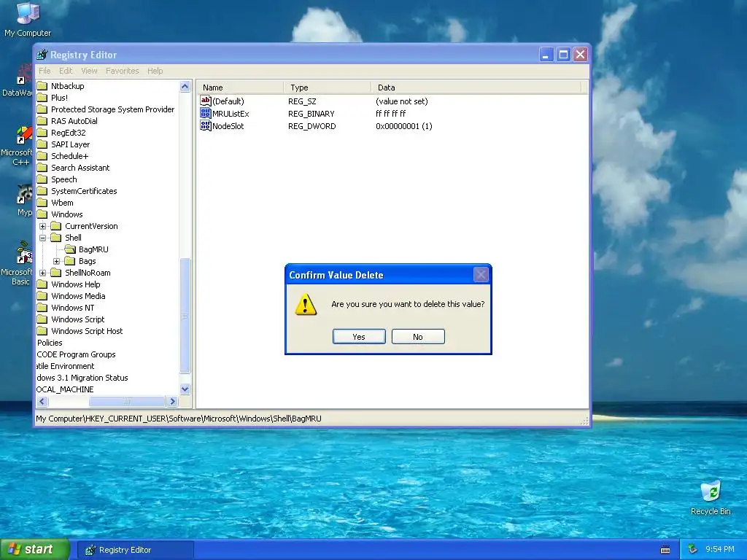Open the Help menu

click(155, 71)
